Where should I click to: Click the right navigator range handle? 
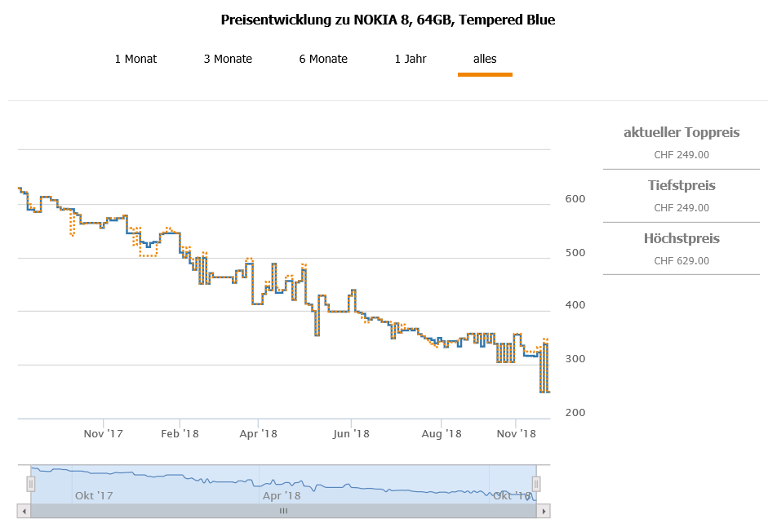click(x=536, y=485)
